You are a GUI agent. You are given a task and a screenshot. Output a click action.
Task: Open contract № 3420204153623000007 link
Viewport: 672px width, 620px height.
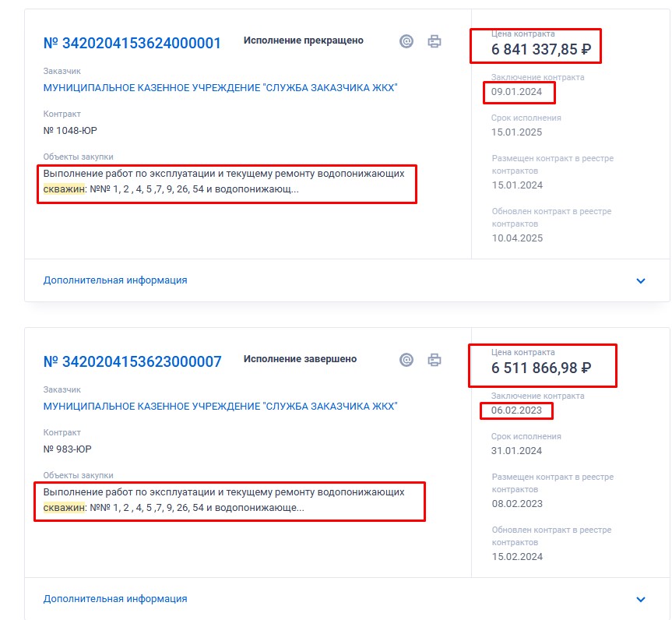pos(132,361)
